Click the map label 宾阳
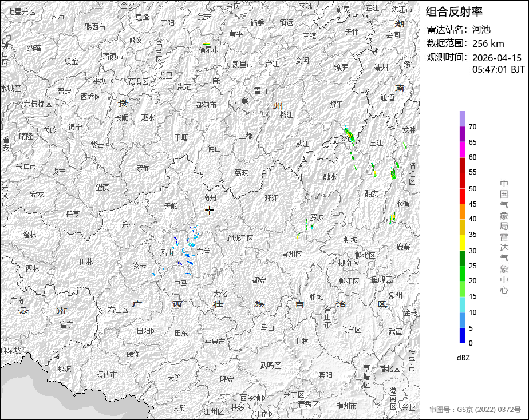 326,375
